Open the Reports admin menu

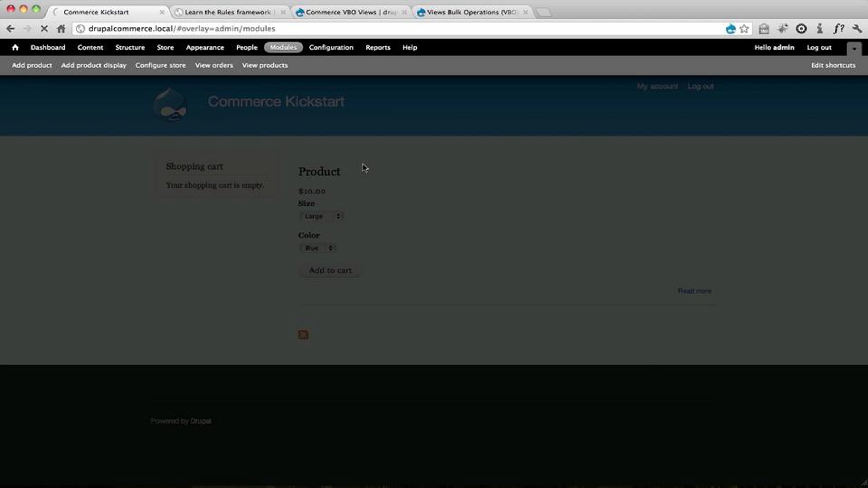point(378,47)
